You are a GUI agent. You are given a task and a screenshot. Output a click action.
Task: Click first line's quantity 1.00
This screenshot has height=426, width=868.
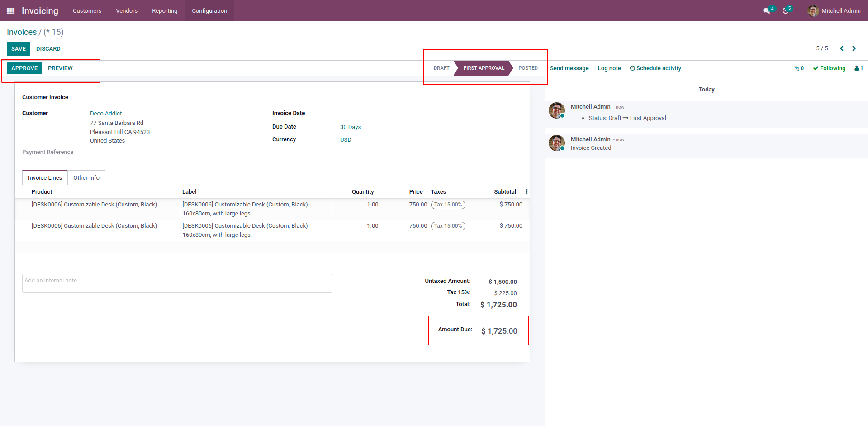372,205
